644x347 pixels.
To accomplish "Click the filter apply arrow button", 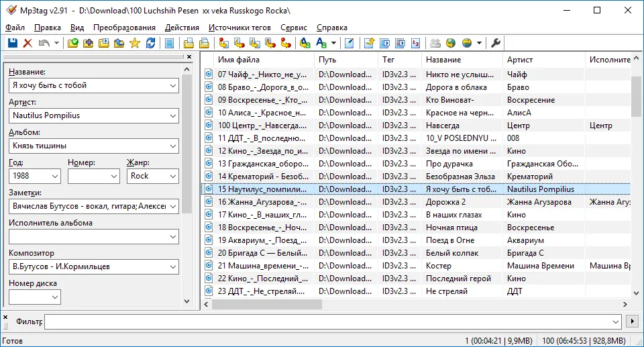I will pyautogui.click(x=632, y=321).
